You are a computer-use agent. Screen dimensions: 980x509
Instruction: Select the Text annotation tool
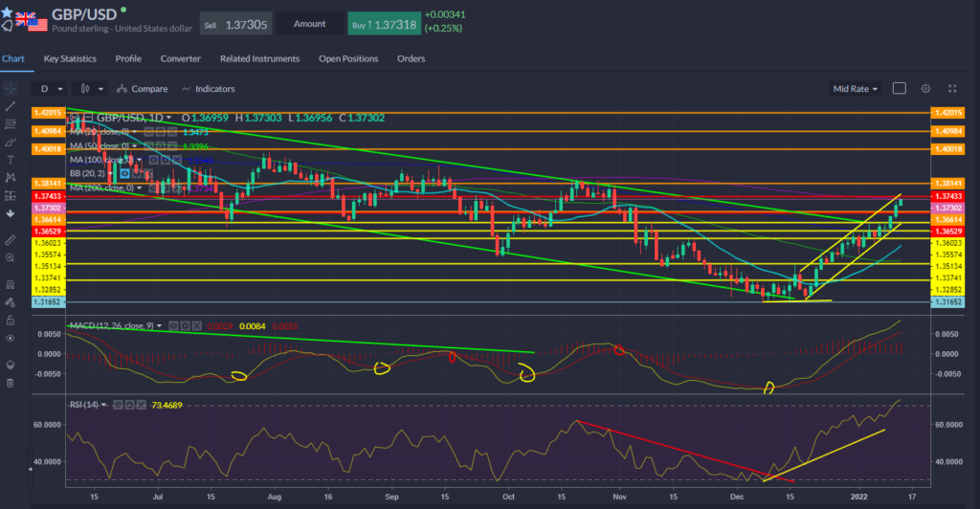(10, 160)
